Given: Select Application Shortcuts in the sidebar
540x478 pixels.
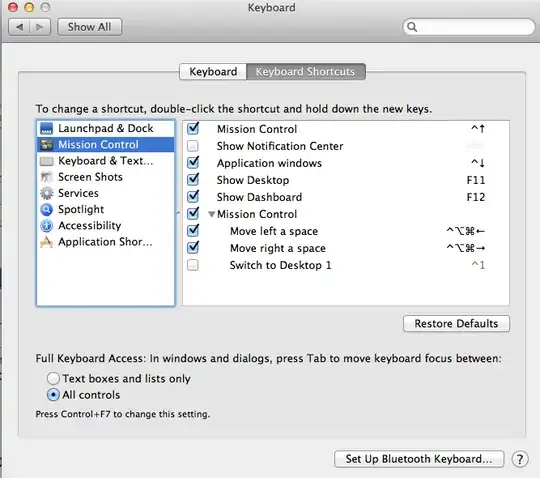Looking at the screenshot, I should click(x=106, y=242).
